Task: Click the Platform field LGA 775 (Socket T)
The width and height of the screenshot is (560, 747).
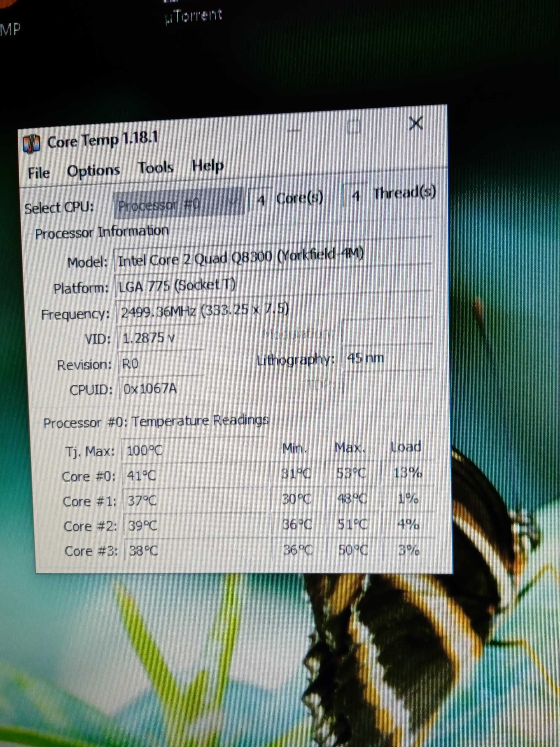Action: (273, 285)
